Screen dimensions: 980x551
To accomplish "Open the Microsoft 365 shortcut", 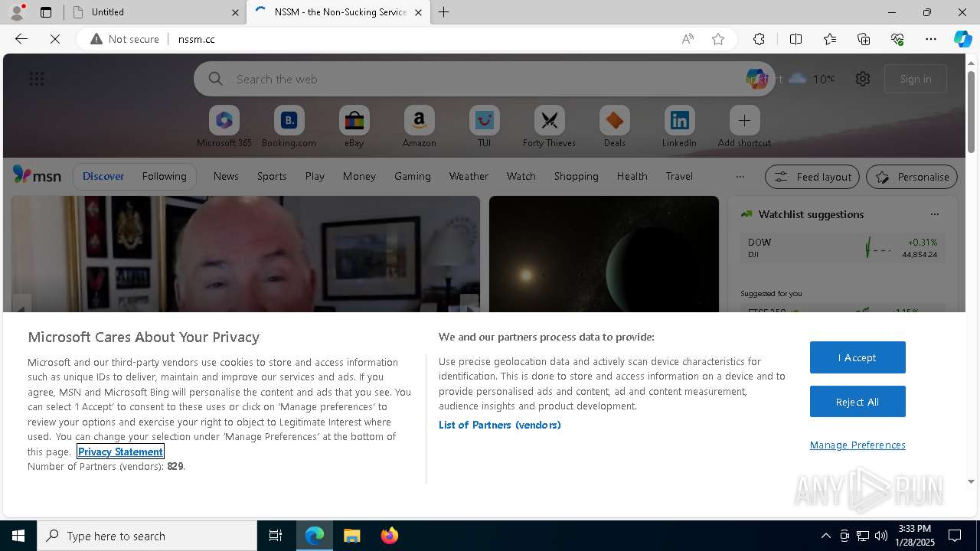I will pyautogui.click(x=224, y=126).
